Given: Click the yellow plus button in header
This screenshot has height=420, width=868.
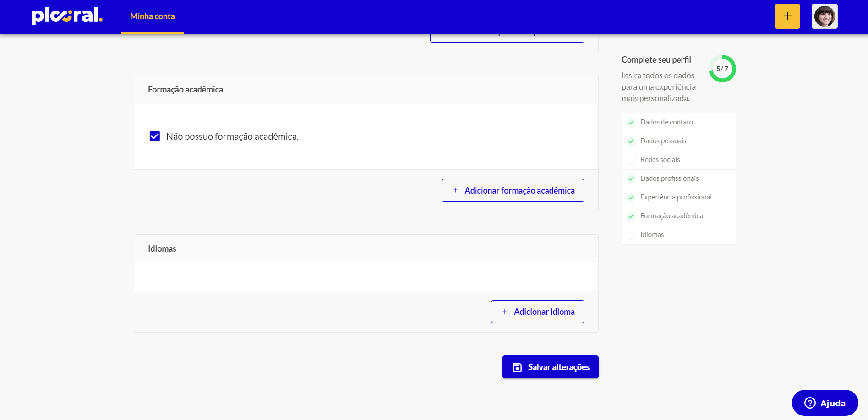Looking at the screenshot, I should pos(787,16).
